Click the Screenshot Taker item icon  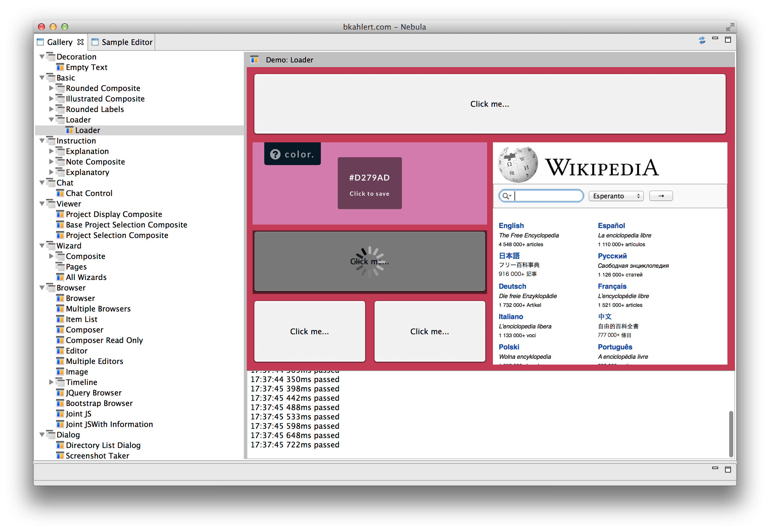coord(60,456)
